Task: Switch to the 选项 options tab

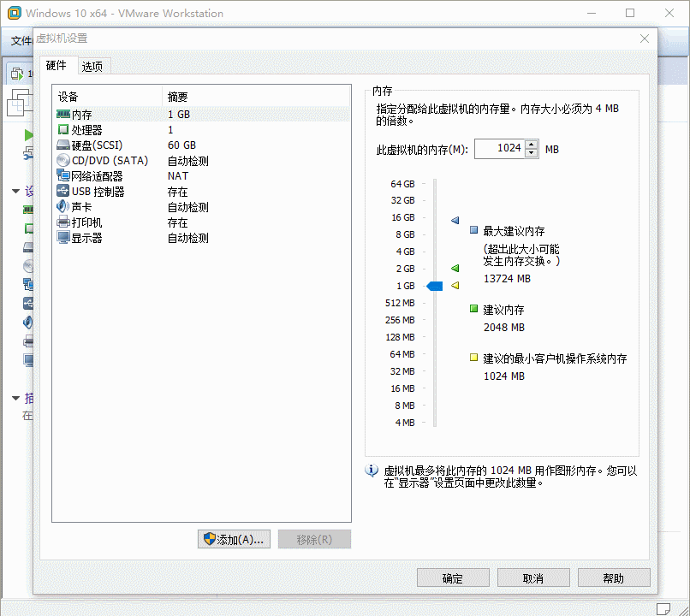Action: pyautogui.click(x=92, y=67)
